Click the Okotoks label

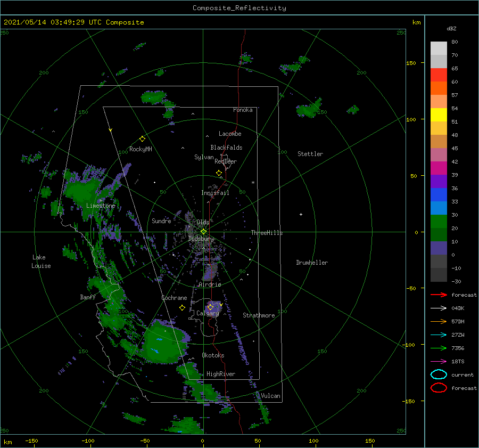click(x=213, y=355)
